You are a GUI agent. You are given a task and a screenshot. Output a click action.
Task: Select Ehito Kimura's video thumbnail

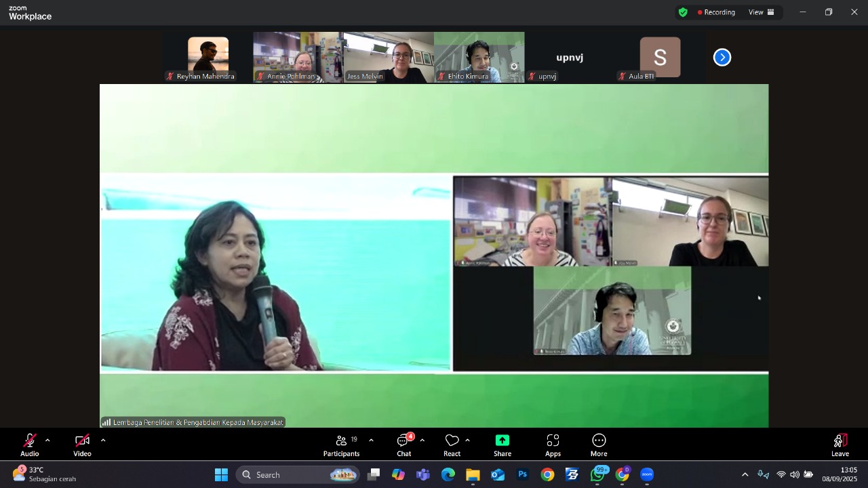(x=479, y=58)
